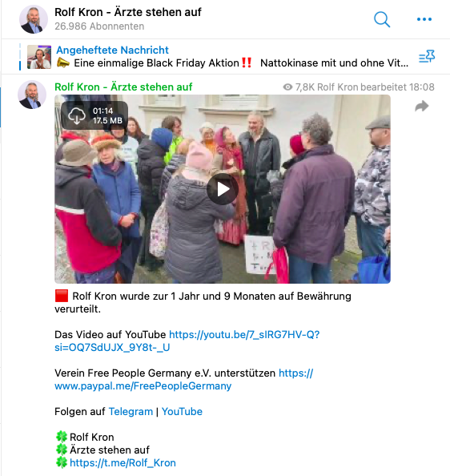Image resolution: width=450 pixels, height=476 pixels.
Task: Show all pinned messages via pin list icon
Action: click(427, 56)
